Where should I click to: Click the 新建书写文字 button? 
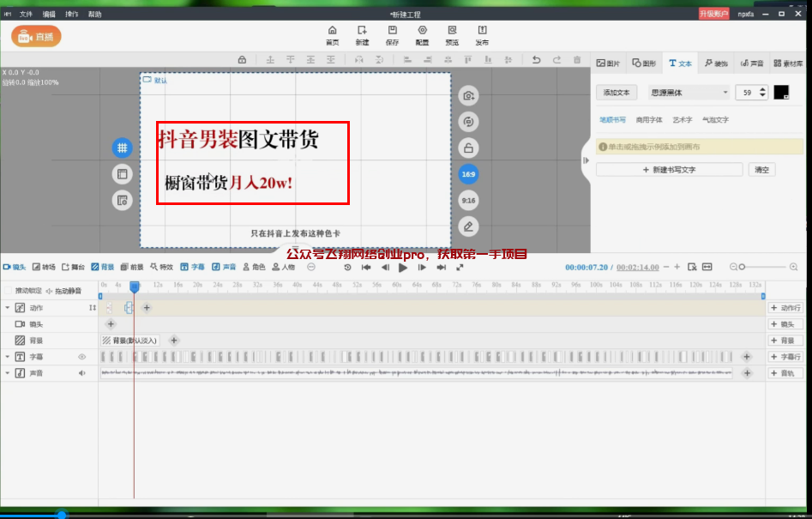click(669, 170)
